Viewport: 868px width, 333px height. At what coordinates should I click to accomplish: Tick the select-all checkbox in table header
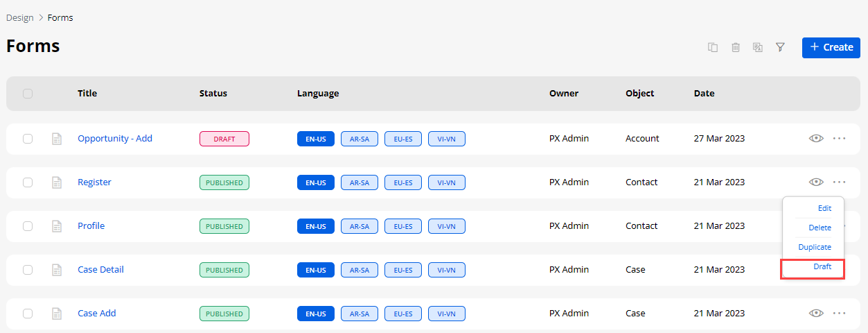coord(28,94)
